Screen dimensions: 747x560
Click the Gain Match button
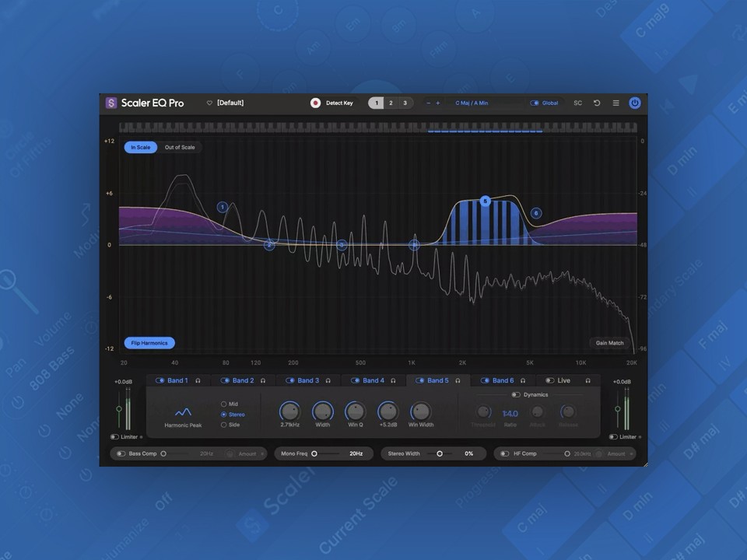pos(609,343)
